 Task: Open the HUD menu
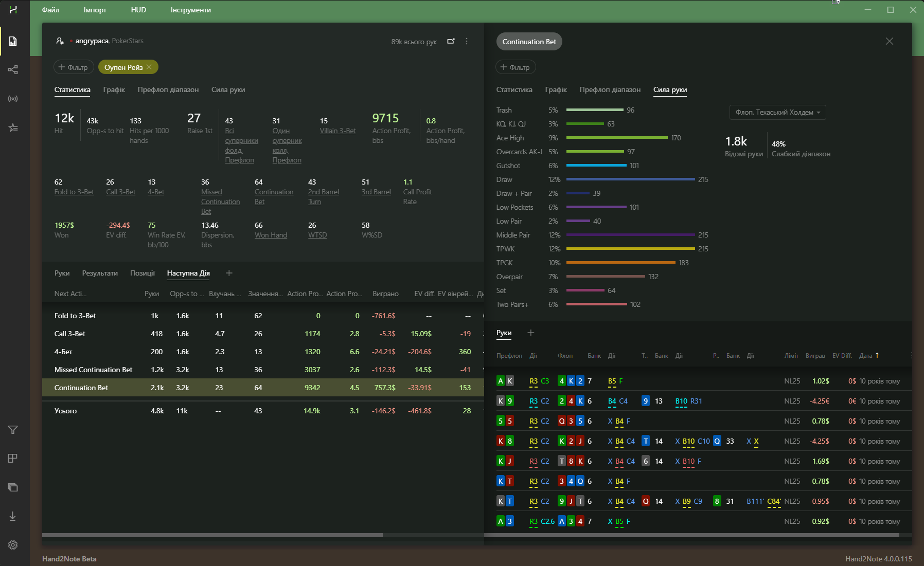[138, 10]
